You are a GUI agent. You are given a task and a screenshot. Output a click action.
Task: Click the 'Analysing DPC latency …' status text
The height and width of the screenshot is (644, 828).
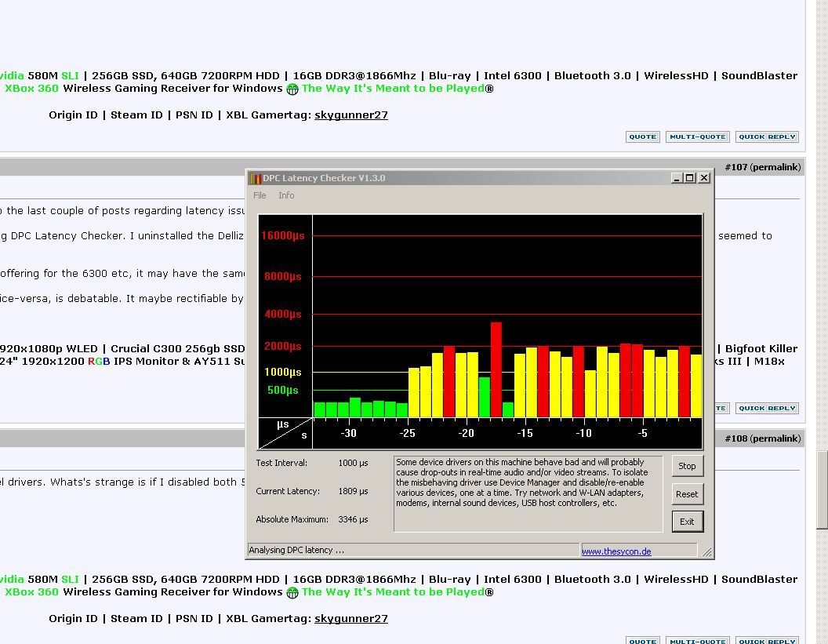296,550
